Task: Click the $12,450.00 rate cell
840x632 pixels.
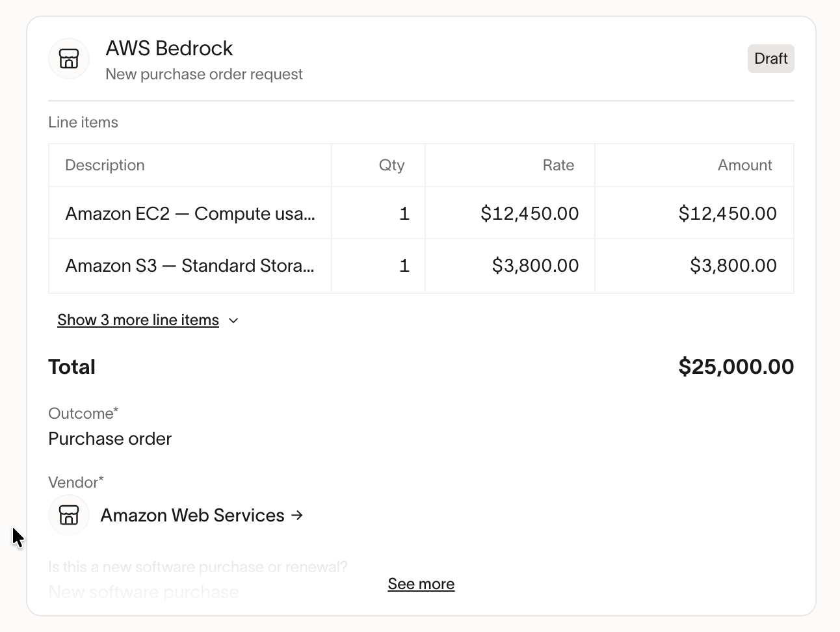Action: click(x=510, y=213)
